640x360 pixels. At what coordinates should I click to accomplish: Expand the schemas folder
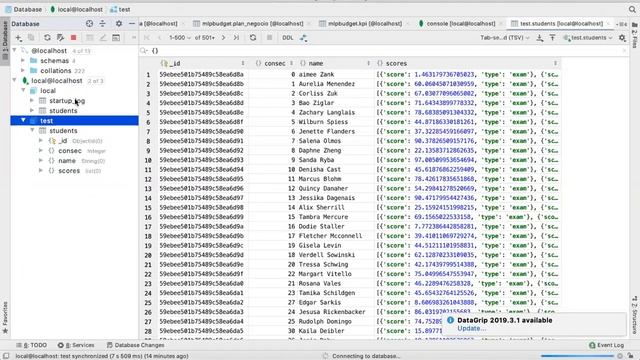click(23, 60)
